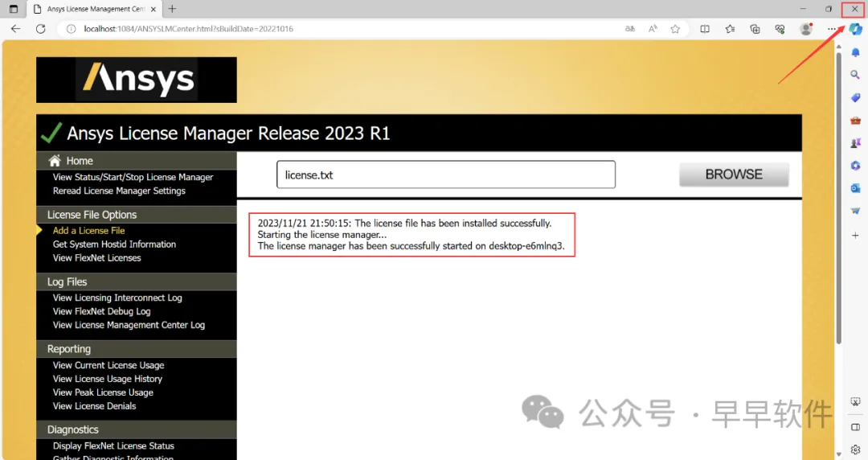This screenshot has width=868, height=460.
Task: Open sidebar notifications bell icon
Action: tap(855, 52)
